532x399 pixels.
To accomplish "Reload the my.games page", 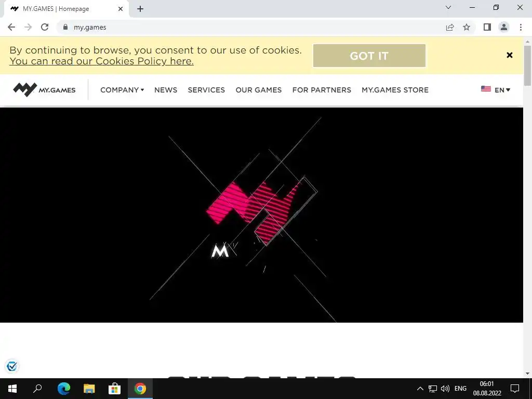I will point(45,27).
